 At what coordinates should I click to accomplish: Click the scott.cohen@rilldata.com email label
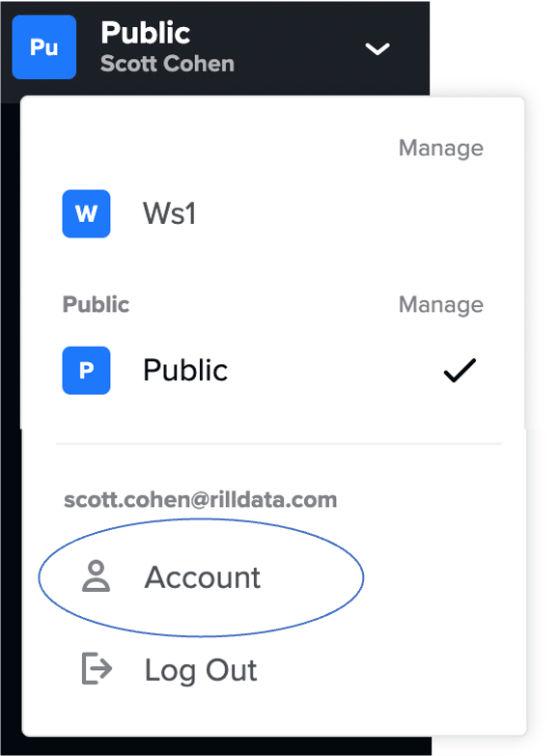(201, 499)
